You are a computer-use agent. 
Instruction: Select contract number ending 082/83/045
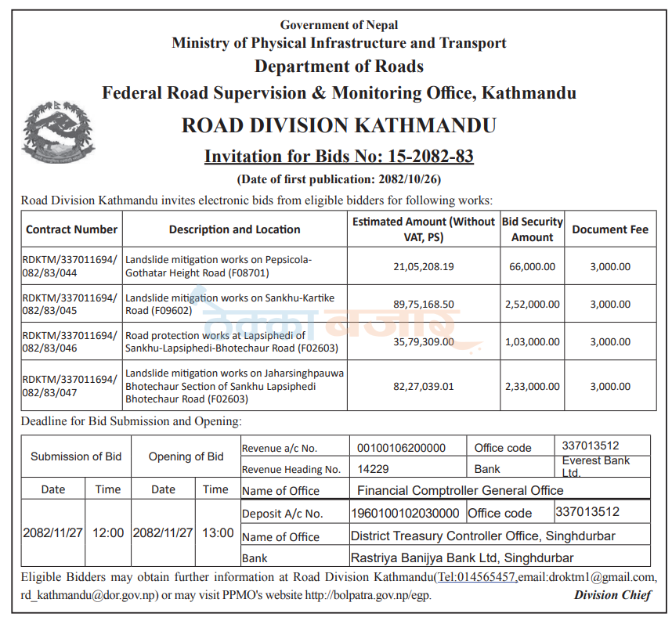coord(70,304)
